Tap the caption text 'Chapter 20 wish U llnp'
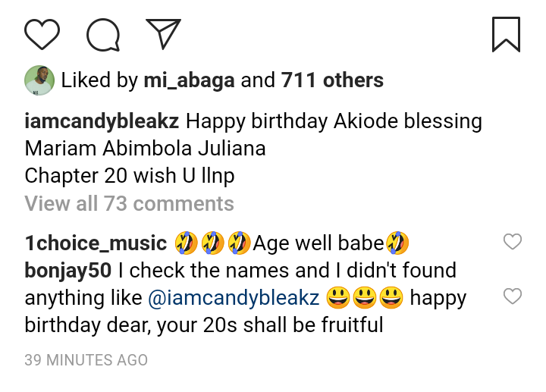Viewport: 546px width, 392px height. [129, 176]
